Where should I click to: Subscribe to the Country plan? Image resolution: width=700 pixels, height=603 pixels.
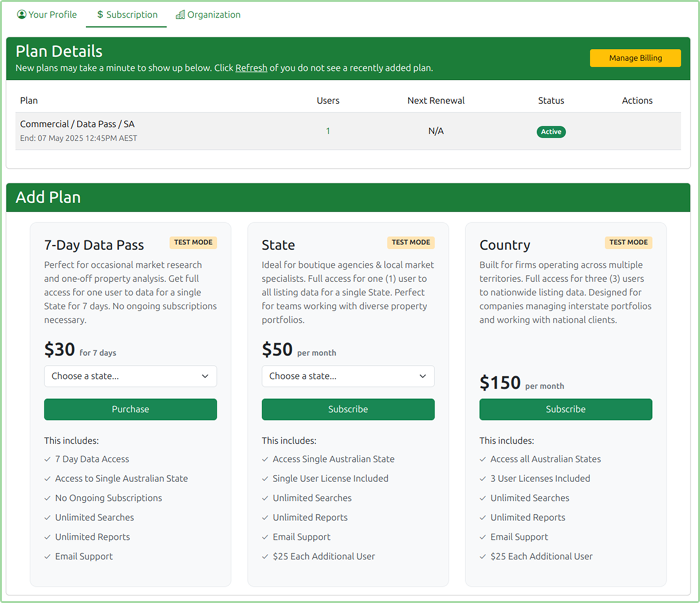(565, 409)
